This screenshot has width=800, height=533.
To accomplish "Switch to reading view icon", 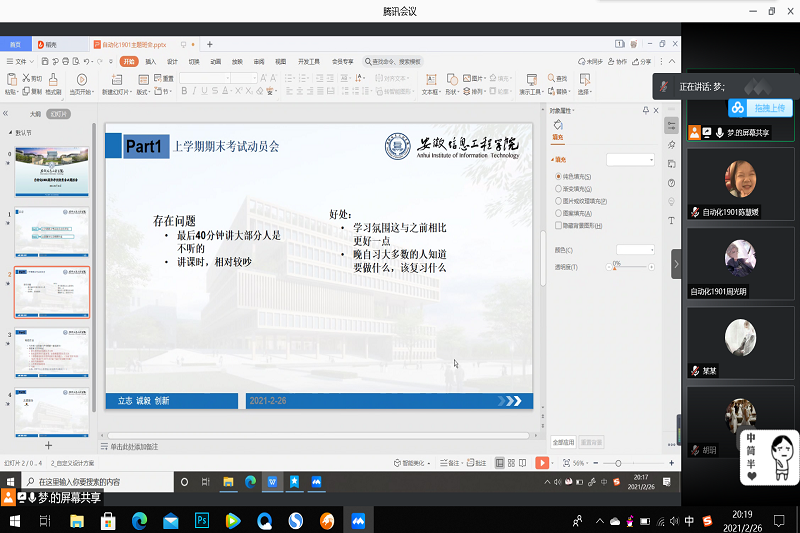I will [522, 463].
